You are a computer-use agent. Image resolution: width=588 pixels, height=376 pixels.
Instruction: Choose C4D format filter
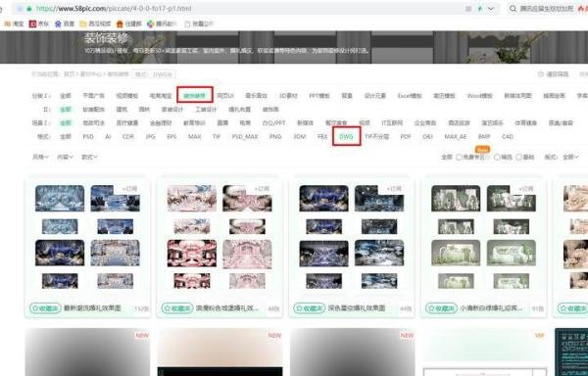click(x=508, y=137)
